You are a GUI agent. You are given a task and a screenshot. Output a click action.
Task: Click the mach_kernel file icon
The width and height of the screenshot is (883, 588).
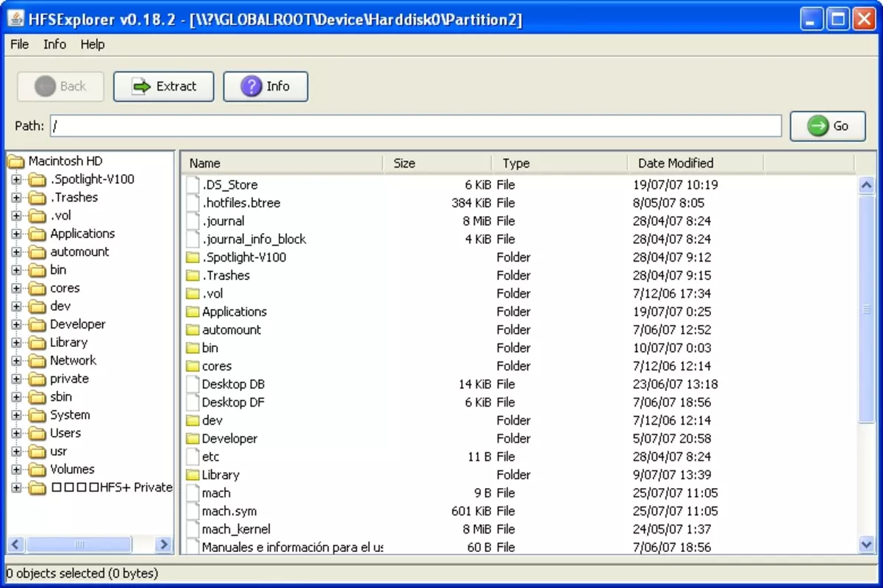(193, 529)
